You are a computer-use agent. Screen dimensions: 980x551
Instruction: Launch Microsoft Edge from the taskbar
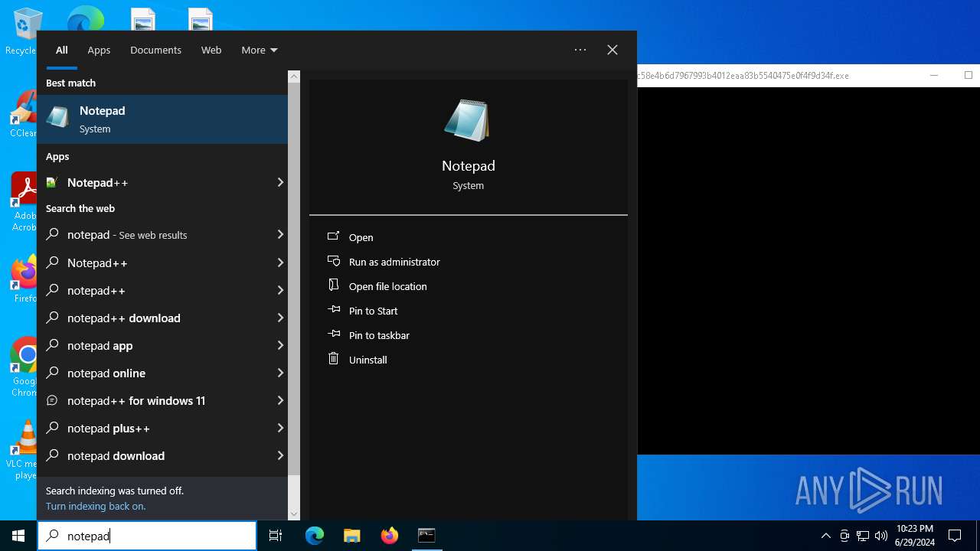pyautogui.click(x=315, y=536)
